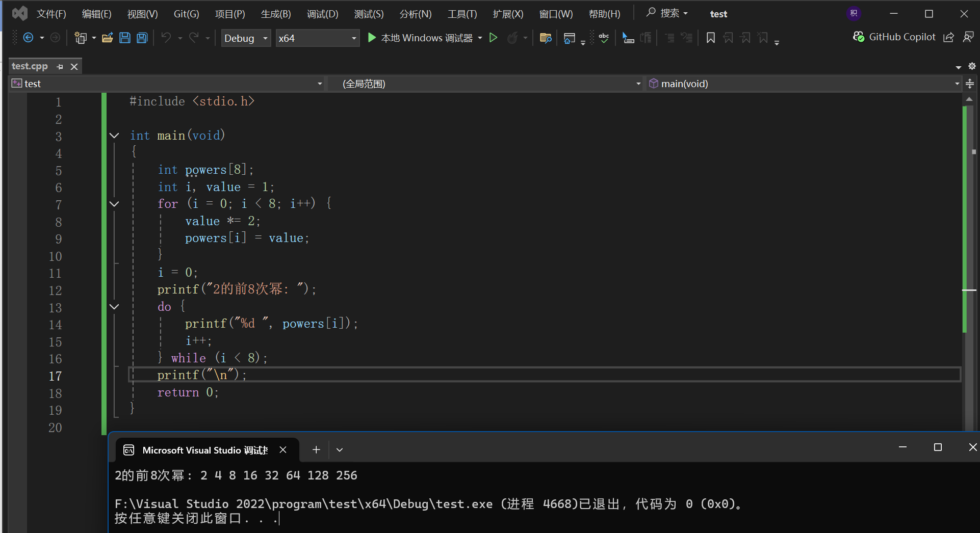Collapse the main function code block
The width and height of the screenshot is (980, 533).
tap(114, 136)
